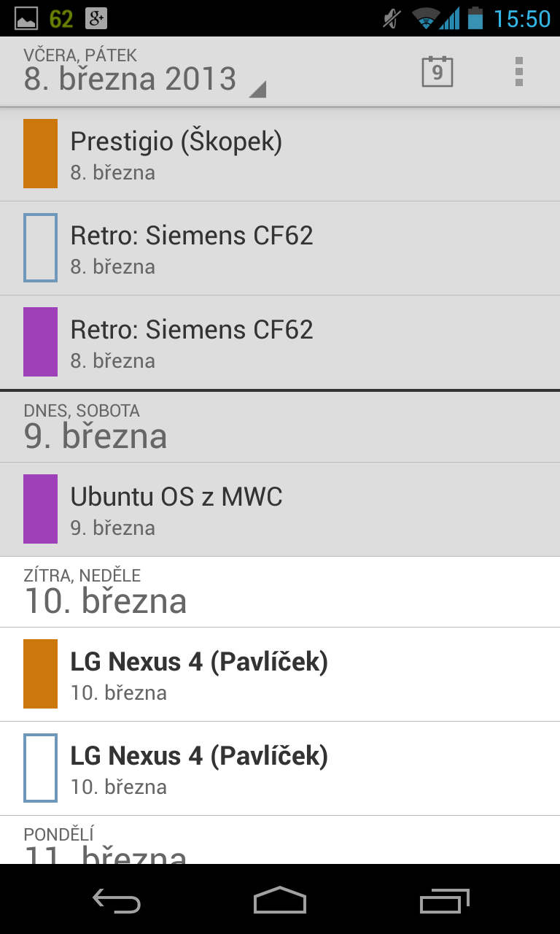Tap the battery icon in status bar
The width and height of the screenshot is (560, 934).
point(475,18)
